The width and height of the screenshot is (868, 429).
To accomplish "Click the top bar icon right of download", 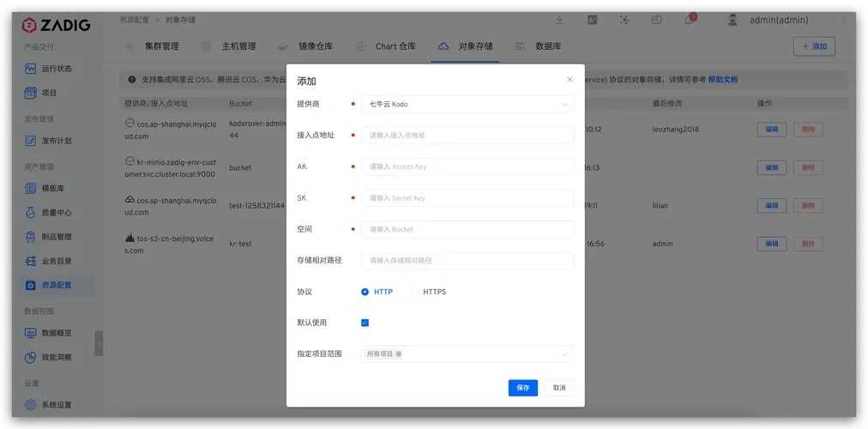I will click(593, 20).
